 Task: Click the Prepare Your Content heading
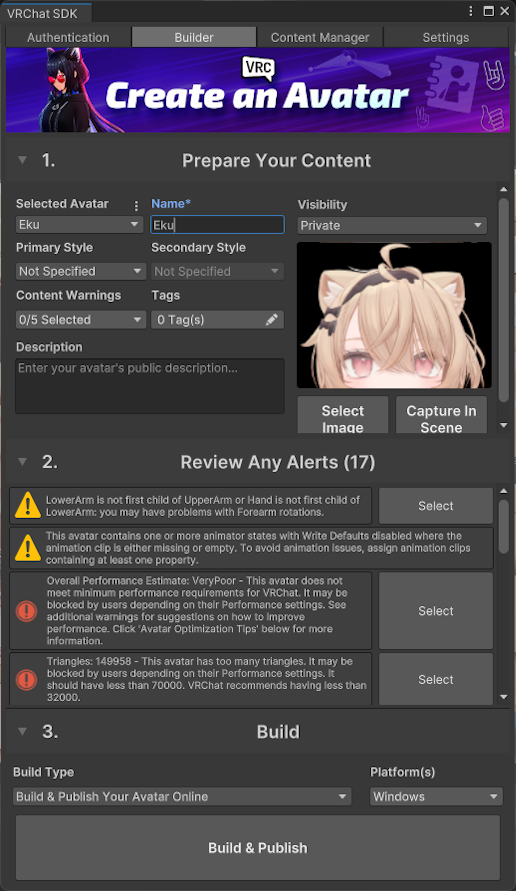coord(276,160)
